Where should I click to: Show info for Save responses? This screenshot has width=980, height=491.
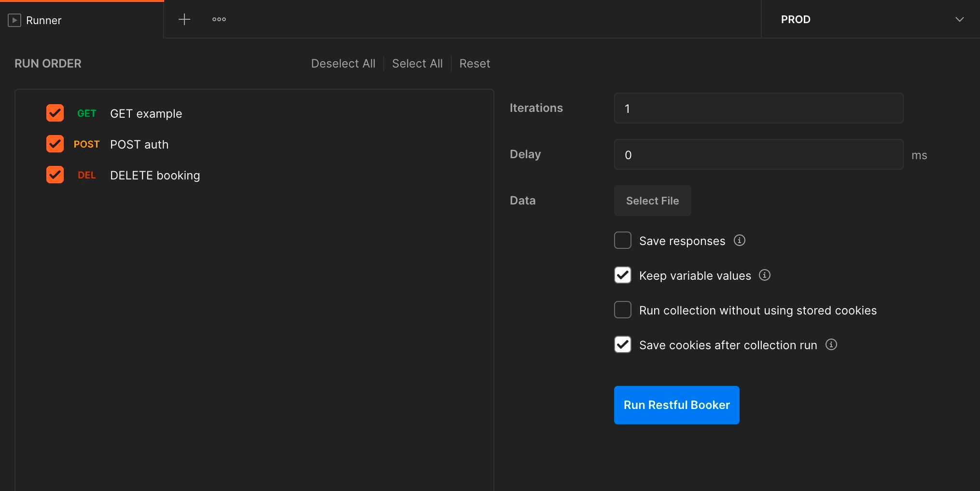pos(740,240)
